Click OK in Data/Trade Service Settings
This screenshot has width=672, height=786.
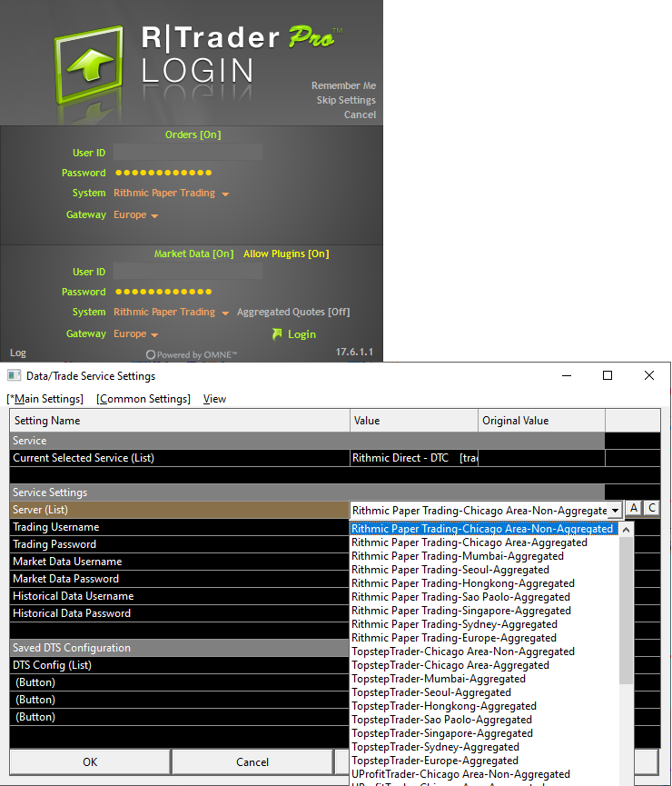(90, 762)
